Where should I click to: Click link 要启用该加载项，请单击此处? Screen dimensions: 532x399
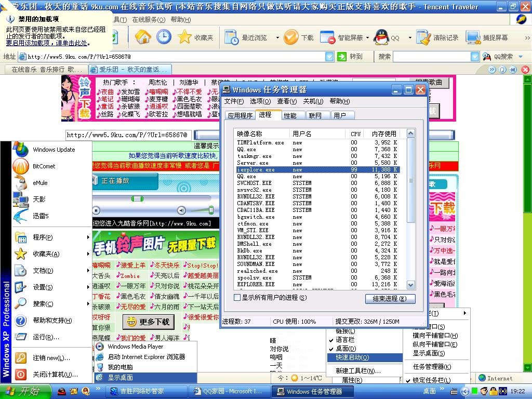pyautogui.click(x=47, y=43)
